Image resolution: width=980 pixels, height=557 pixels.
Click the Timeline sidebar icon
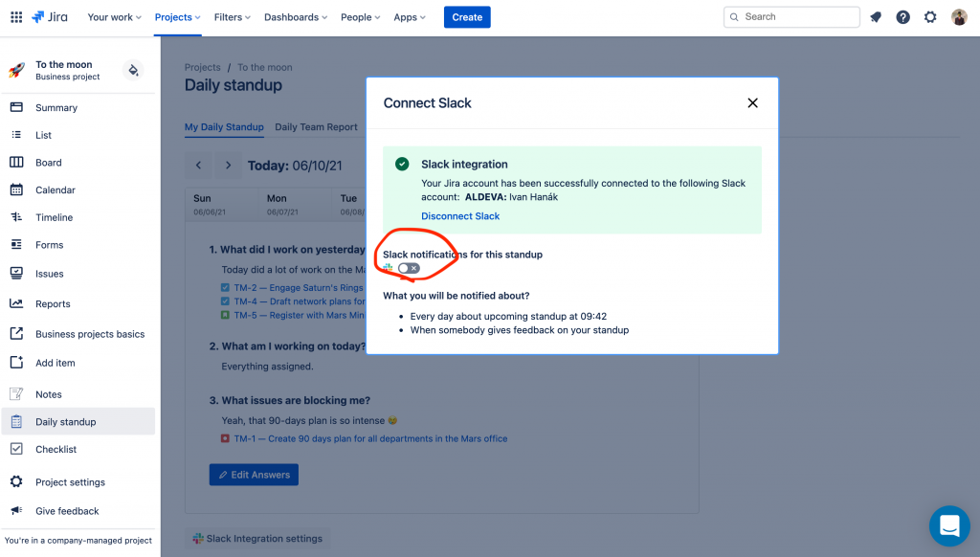point(17,217)
